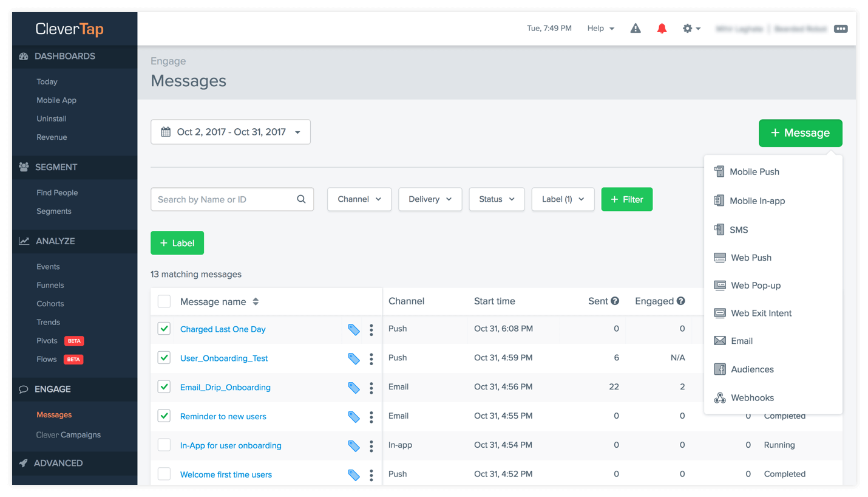Image resolution: width=868 pixels, height=497 pixels.
Task: Click the label tag icon beside Charged Last One Day
Action: 354,329
